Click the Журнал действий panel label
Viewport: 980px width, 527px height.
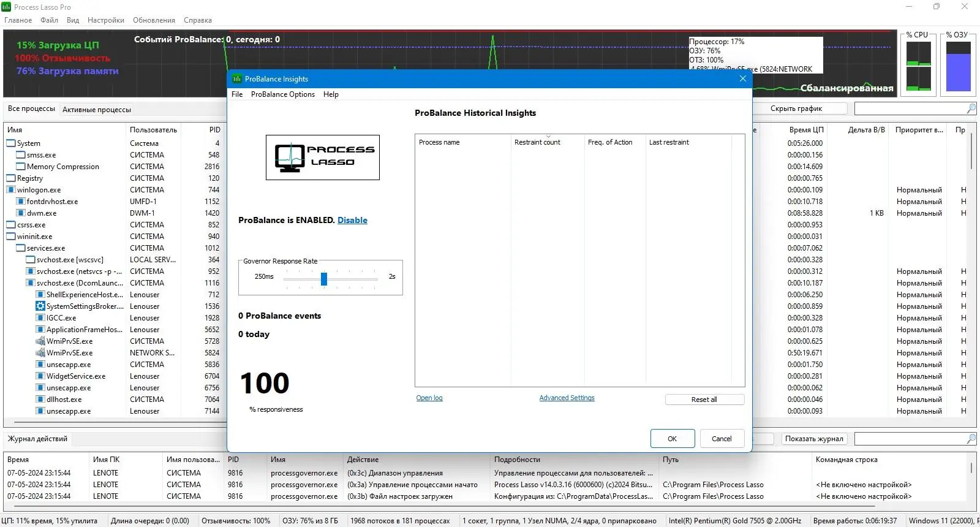point(37,439)
